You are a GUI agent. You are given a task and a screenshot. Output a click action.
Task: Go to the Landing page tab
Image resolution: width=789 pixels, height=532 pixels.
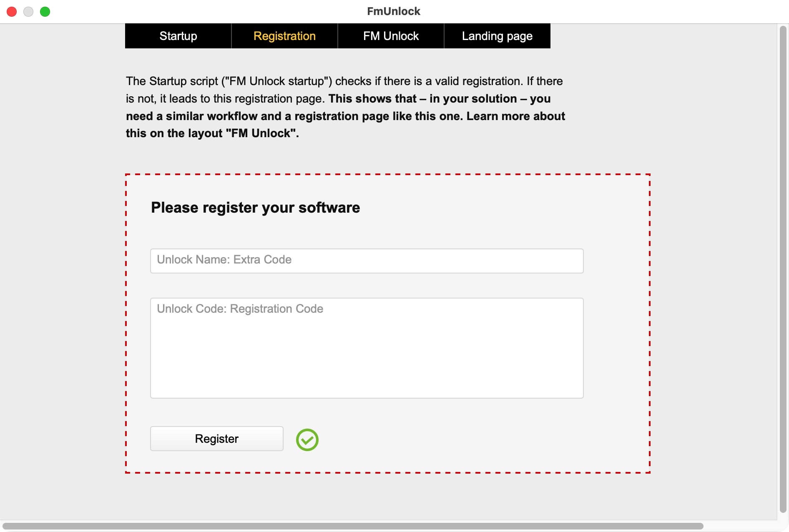point(497,36)
